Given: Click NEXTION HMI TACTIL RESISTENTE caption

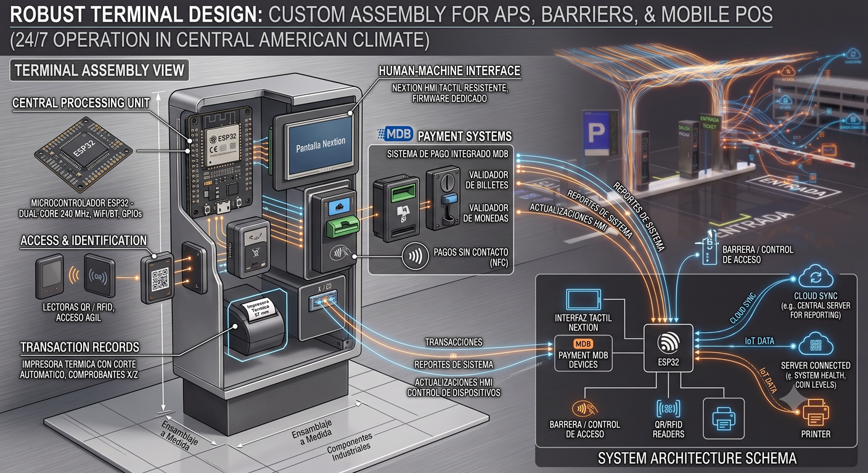Looking at the screenshot, I should click(x=449, y=93).
